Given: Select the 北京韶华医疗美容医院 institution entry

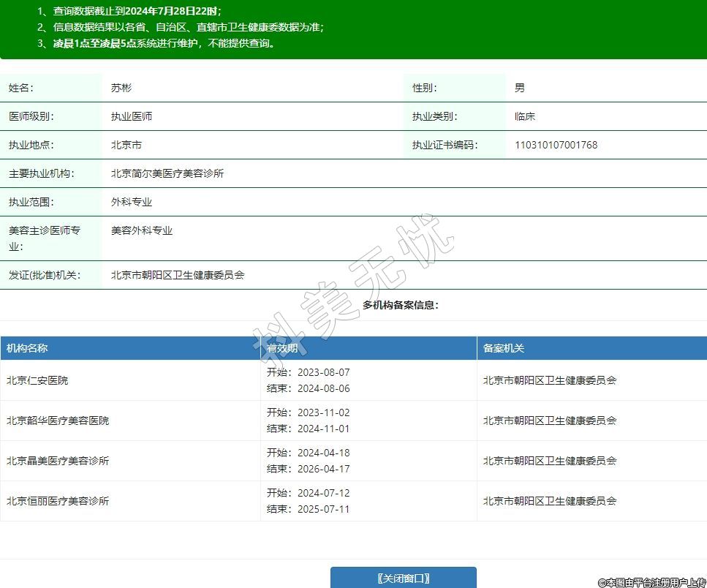Looking at the screenshot, I should (x=58, y=421).
